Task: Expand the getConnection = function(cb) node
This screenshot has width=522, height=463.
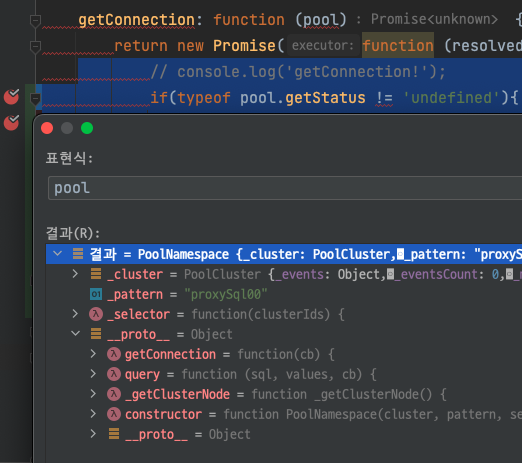Action: tap(93, 354)
